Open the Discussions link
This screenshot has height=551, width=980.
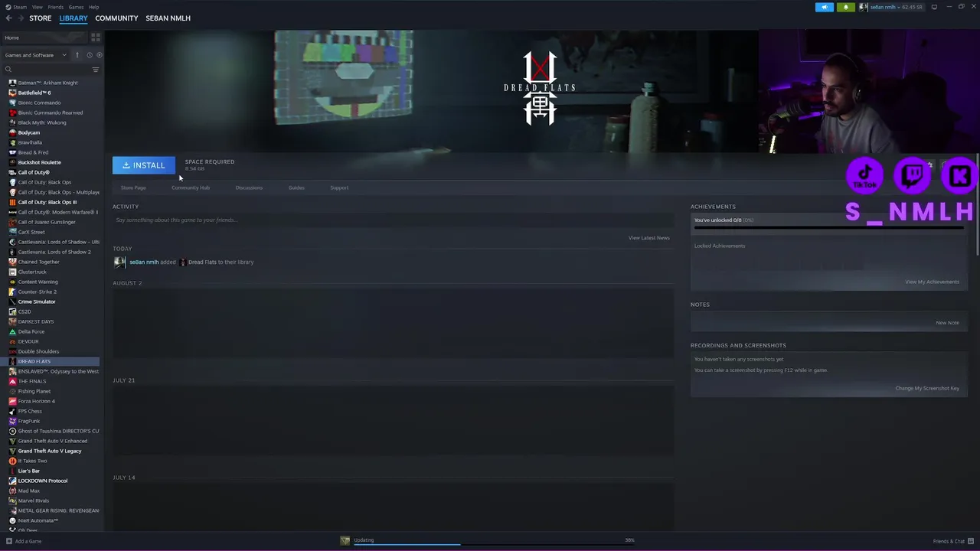tap(249, 187)
